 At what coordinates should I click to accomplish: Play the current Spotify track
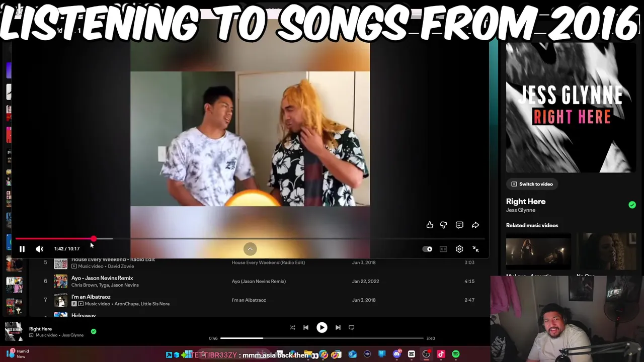click(321, 327)
